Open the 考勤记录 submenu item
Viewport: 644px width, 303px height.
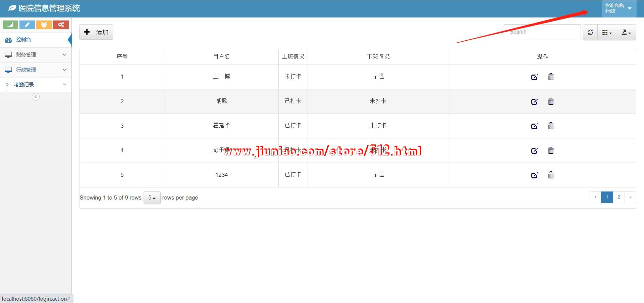click(36, 85)
